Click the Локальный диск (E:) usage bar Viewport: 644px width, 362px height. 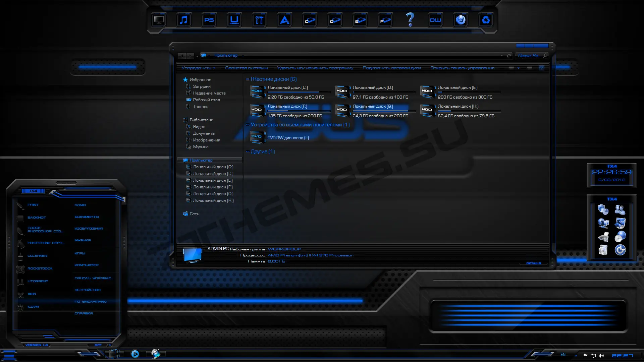[469, 92]
